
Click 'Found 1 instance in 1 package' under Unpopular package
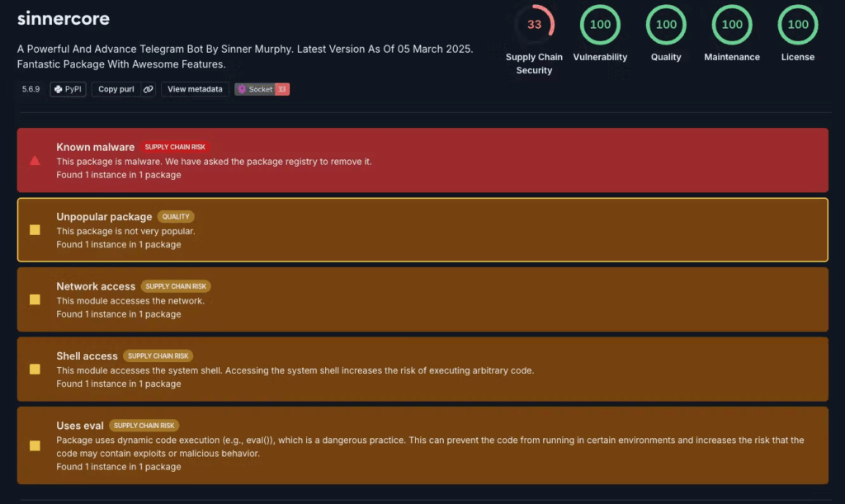tap(119, 244)
